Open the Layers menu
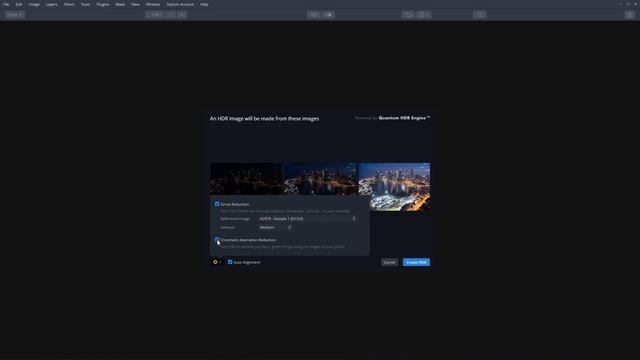The height and width of the screenshot is (360, 640). coord(51,4)
